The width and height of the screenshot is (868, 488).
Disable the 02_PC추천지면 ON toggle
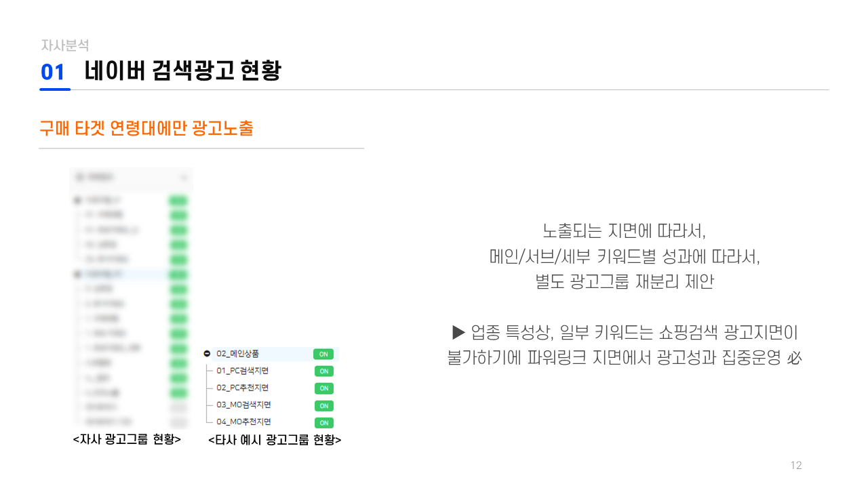[324, 388]
